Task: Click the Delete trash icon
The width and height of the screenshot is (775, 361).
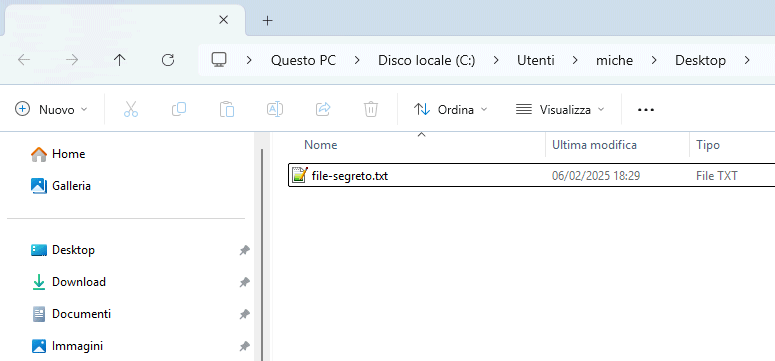Action: (371, 109)
